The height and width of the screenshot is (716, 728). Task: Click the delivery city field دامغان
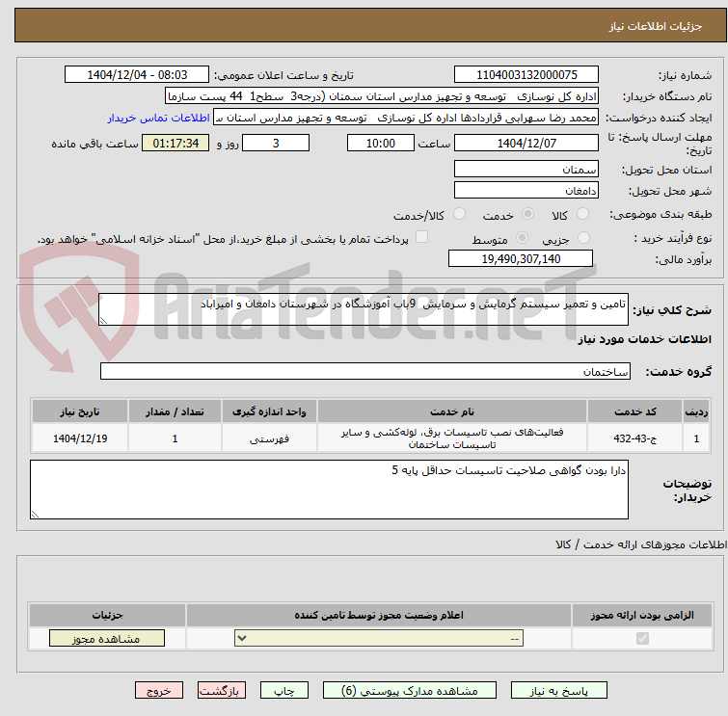[x=526, y=190]
